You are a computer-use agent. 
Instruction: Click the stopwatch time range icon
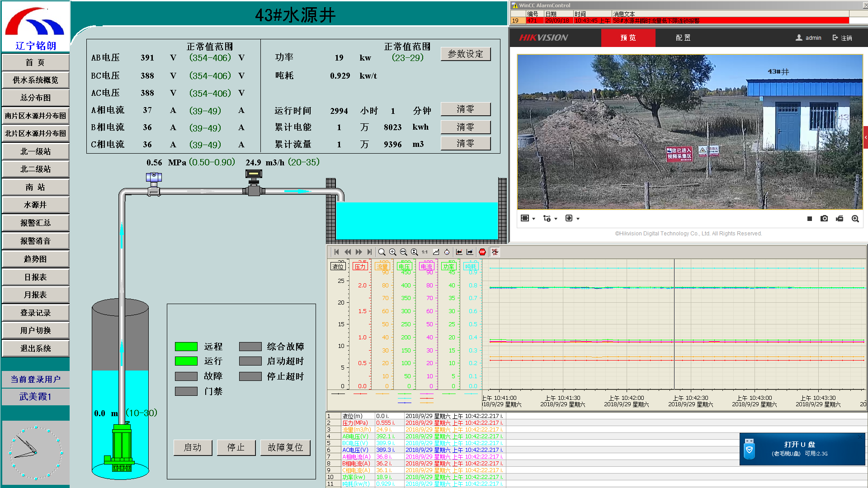click(447, 252)
